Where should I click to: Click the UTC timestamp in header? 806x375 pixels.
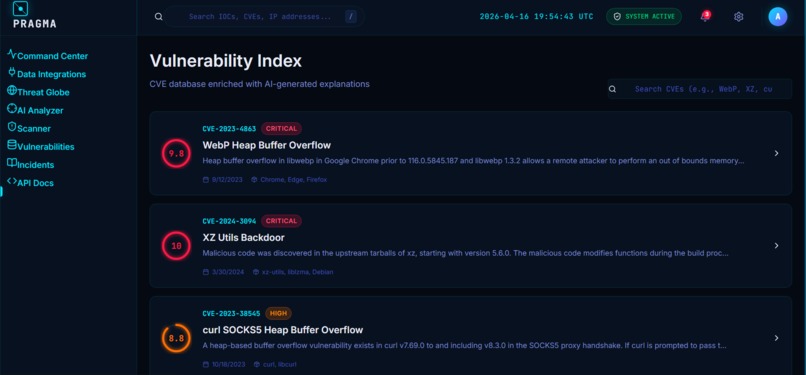pyautogui.click(x=536, y=16)
